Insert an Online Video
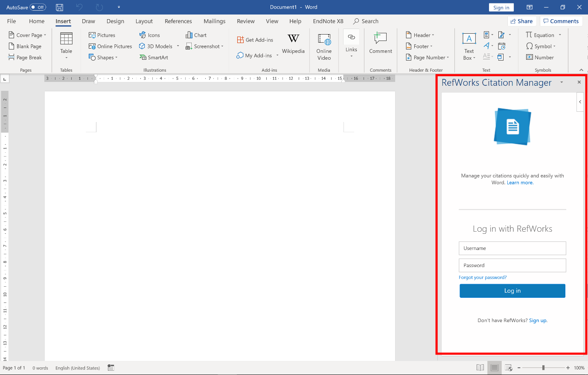 (324, 47)
